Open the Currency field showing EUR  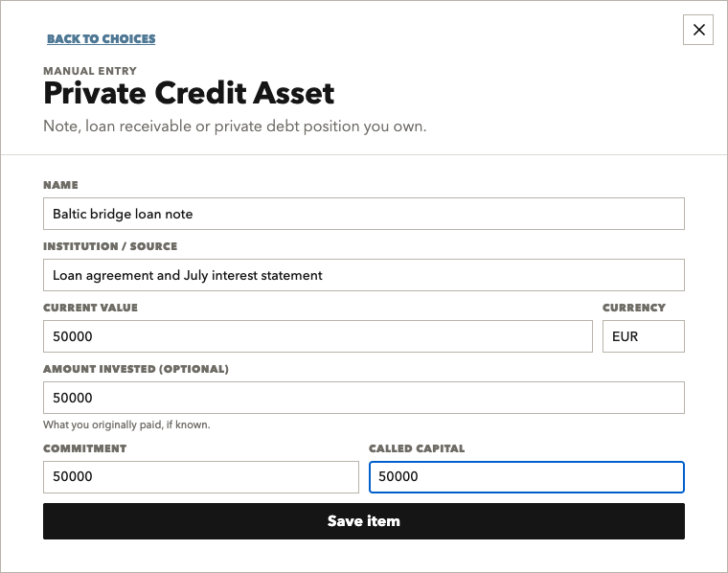(643, 336)
